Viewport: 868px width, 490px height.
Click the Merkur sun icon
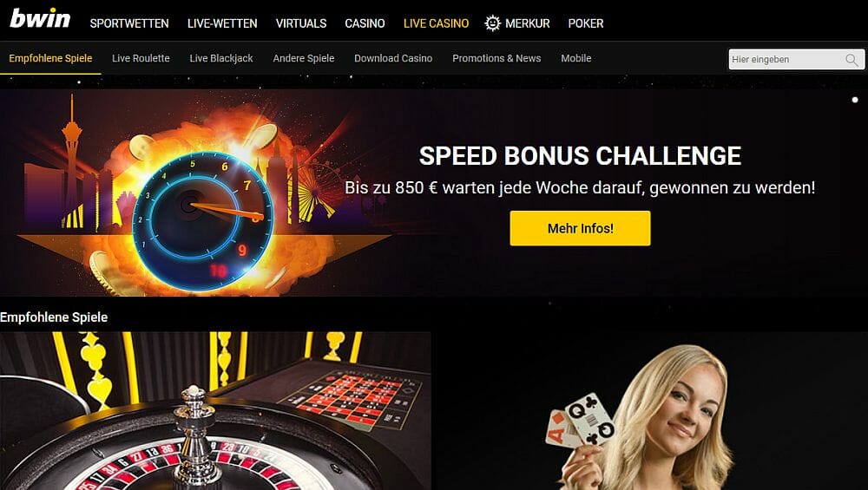point(492,23)
